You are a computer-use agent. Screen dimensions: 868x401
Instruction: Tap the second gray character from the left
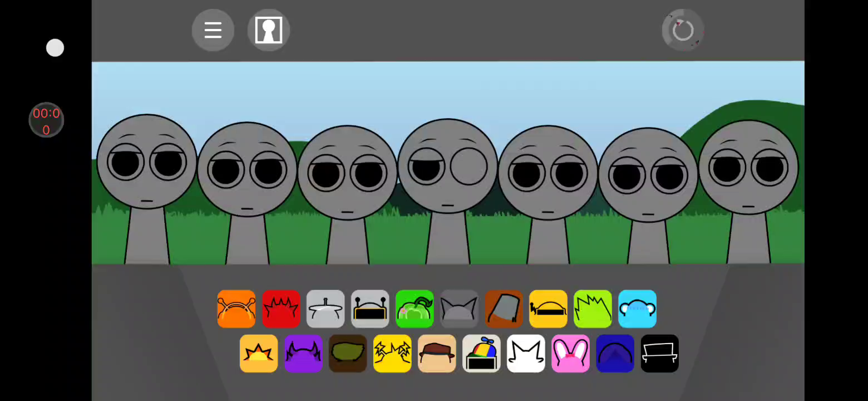[x=247, y=193]
